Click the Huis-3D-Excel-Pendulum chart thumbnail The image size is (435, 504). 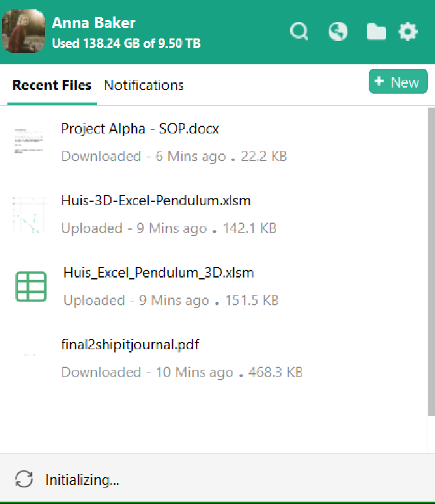pyautogui.click(x=30, y=215)
